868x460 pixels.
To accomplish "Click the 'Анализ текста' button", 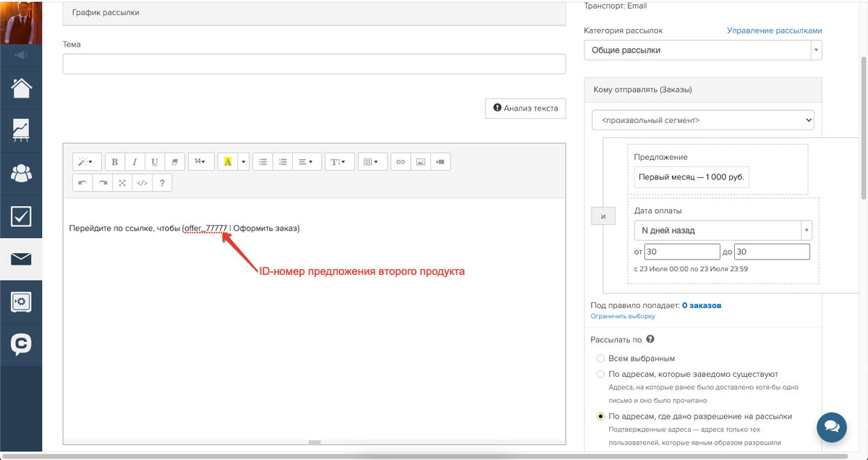I will (x=525, y=108).
